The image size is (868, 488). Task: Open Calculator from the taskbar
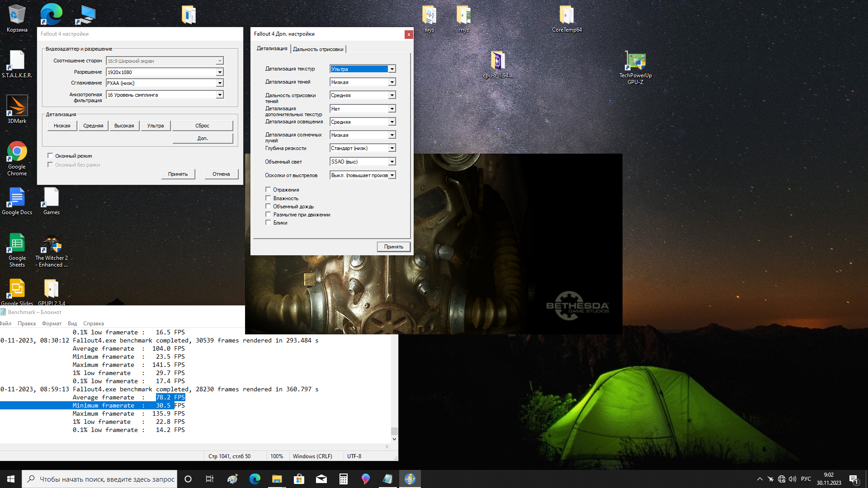tap(344, 479)
